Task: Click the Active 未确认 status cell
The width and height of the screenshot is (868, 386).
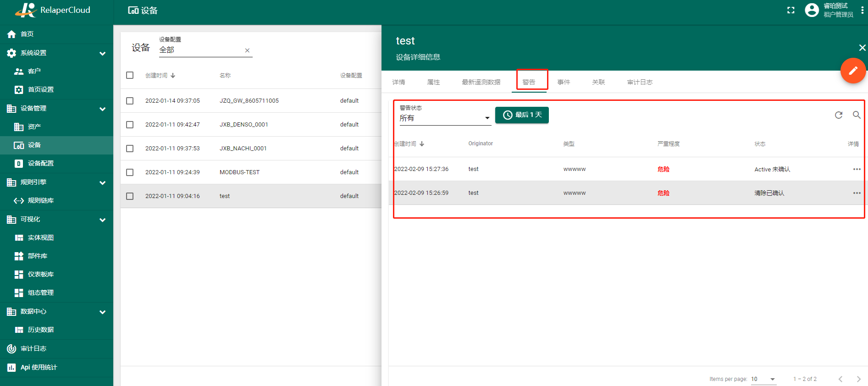Action: [772, 169]
